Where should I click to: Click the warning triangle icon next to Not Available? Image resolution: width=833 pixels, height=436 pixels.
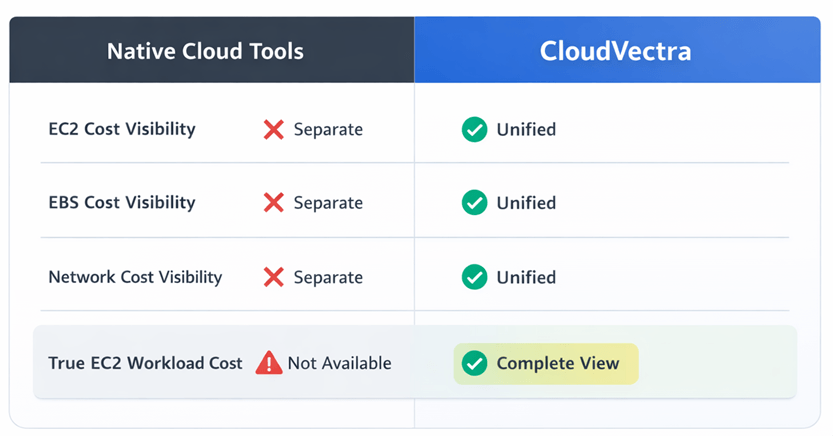pyautogui.click(x=269, y=363)
